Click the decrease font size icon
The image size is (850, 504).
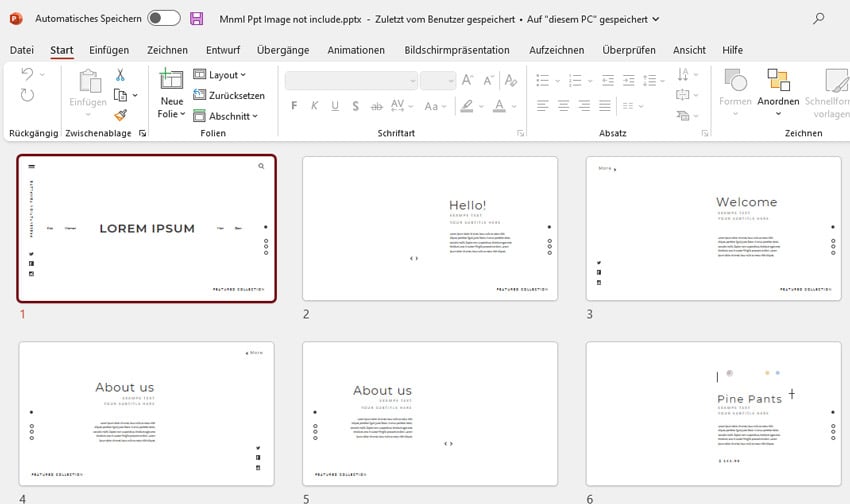point(488,81)
